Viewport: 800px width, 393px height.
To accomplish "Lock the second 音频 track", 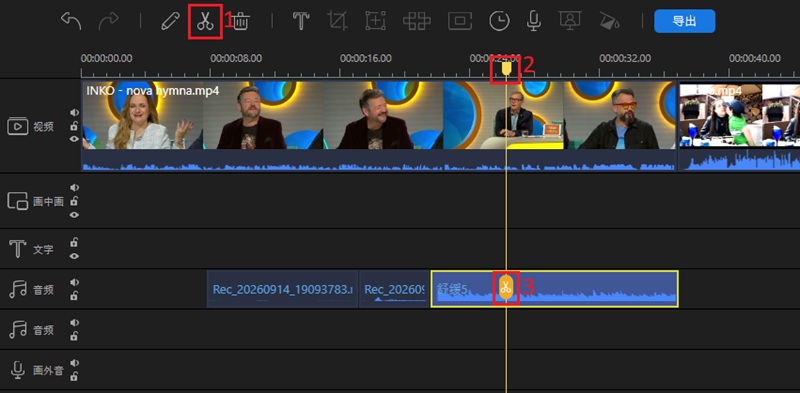I will click(74, 336).
